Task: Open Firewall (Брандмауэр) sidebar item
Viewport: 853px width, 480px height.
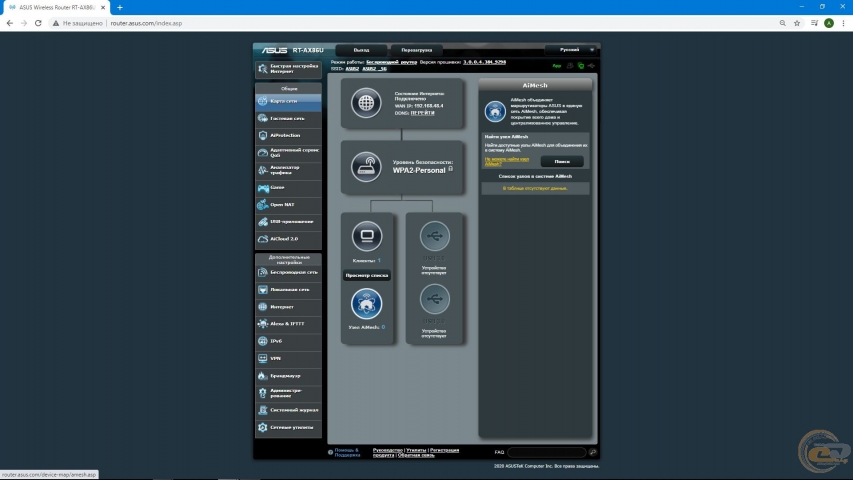Action: tap(288, 376)
